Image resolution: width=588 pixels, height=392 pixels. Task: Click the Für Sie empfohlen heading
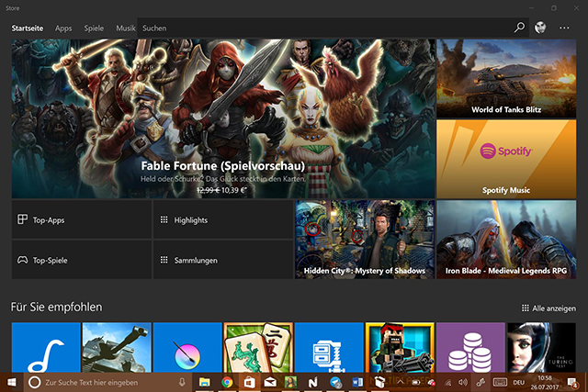click(x=56, y=307)
